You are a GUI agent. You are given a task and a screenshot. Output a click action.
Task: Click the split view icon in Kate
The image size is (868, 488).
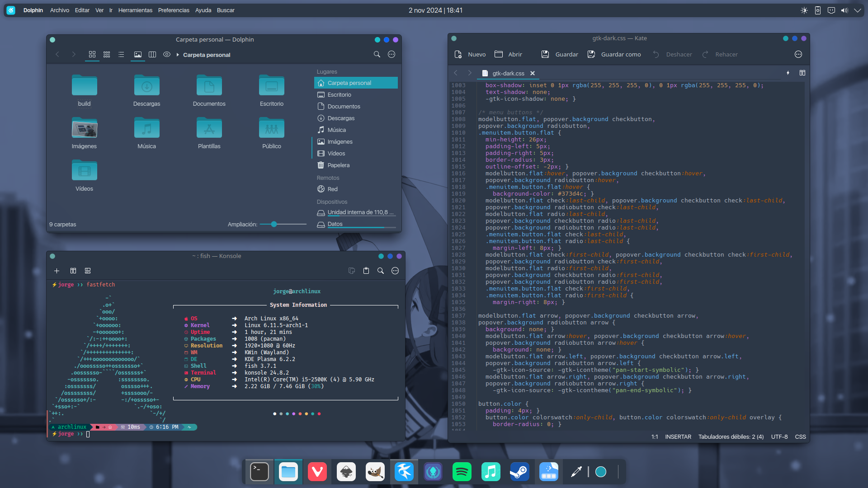tap(802, 73)
